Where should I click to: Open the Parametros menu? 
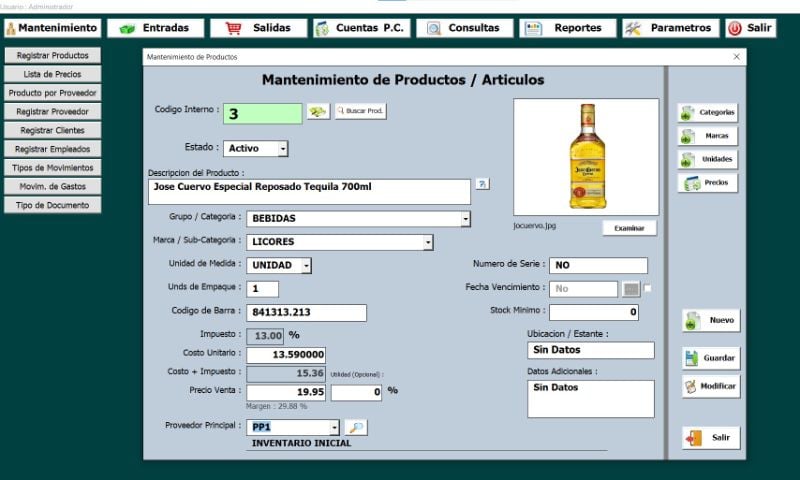tap(671, 28)
